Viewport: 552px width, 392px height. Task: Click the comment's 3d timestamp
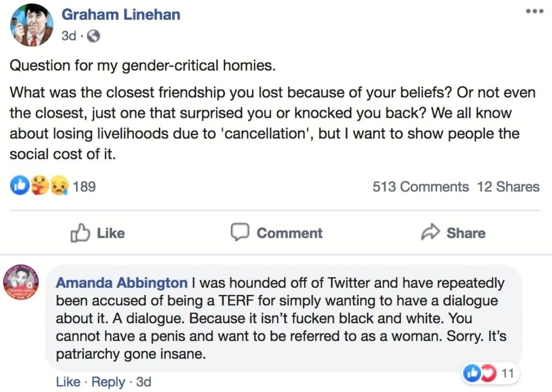click(144, 382)
